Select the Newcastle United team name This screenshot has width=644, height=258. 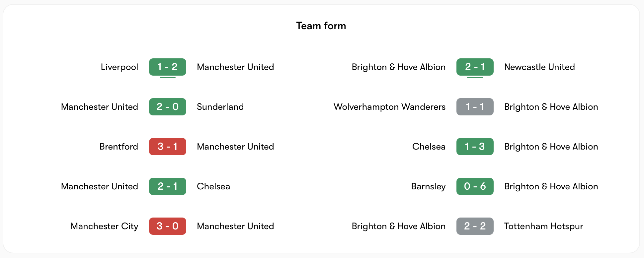coord(539,67)
